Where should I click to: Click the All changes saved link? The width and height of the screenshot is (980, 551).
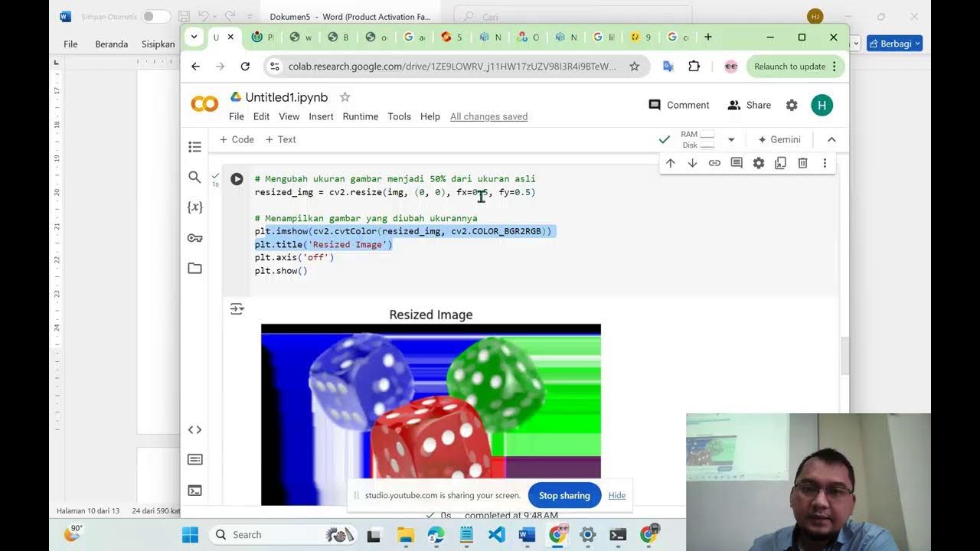coord(488,116)
